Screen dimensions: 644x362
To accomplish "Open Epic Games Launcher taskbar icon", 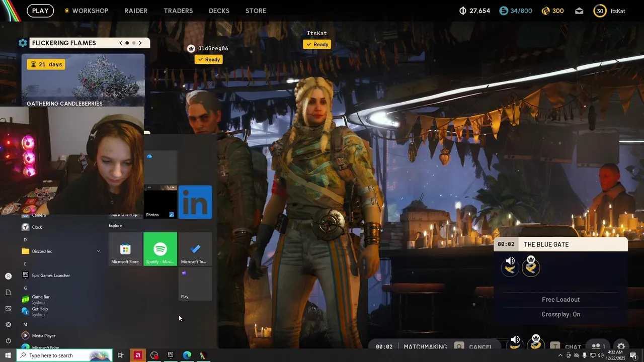I will (171, 355).
